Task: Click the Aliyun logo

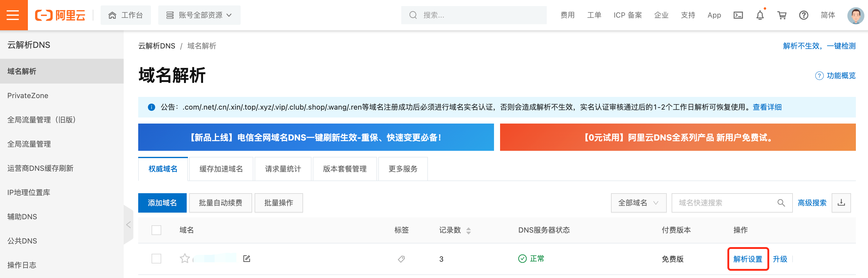Action: click(60, 15)
